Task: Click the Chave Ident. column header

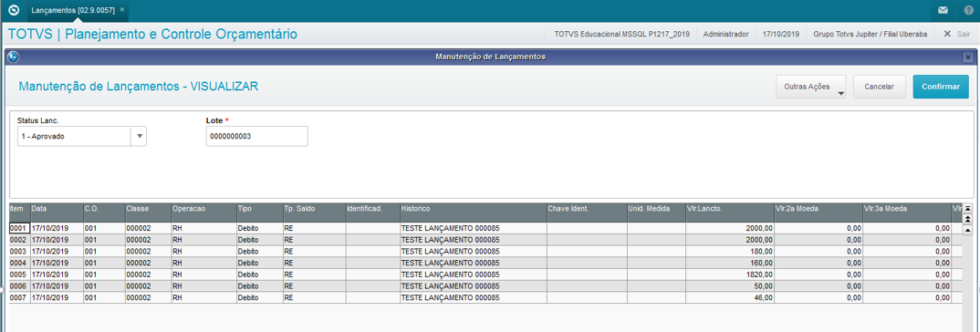Action: 587,212
